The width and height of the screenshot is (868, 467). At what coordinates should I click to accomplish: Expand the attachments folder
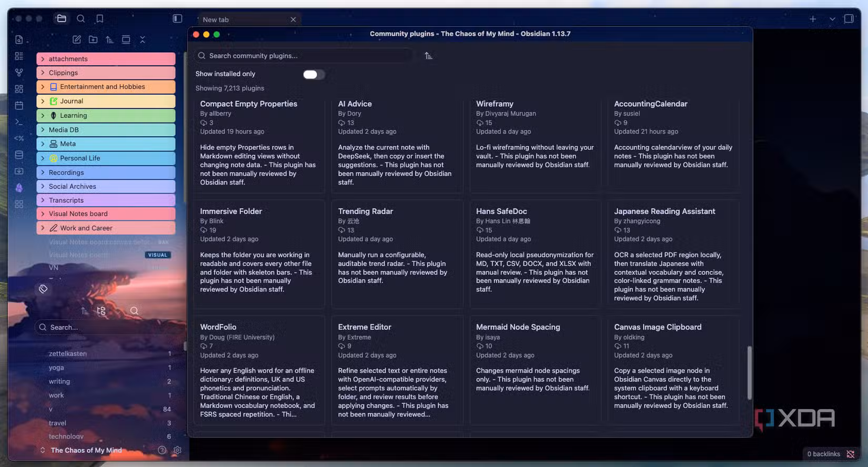(x=106, y=59)
